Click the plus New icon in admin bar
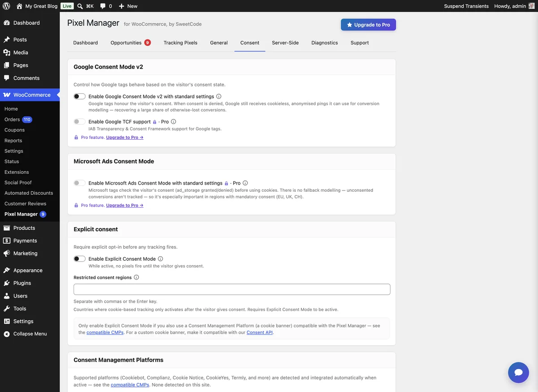 coord(121,6)
